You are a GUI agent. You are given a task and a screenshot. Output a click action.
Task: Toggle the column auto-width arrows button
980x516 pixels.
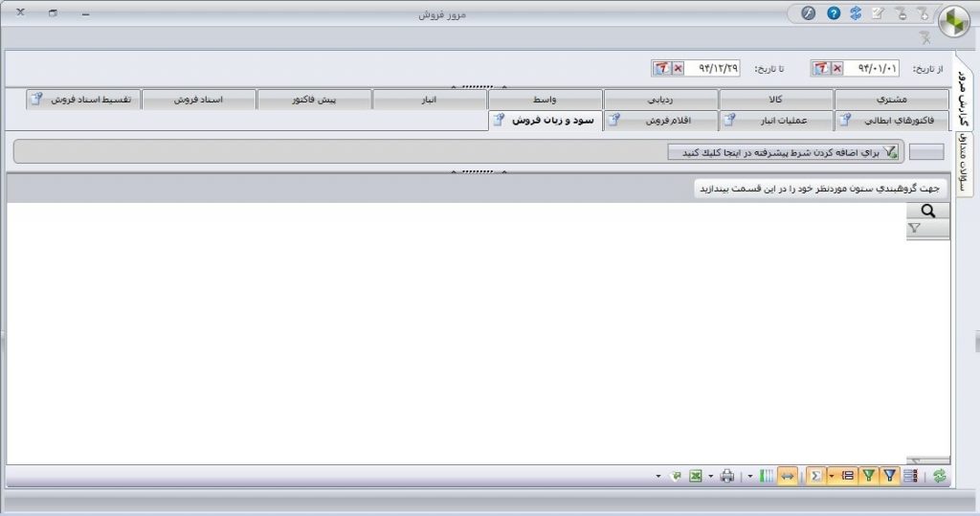click(787, 476)
